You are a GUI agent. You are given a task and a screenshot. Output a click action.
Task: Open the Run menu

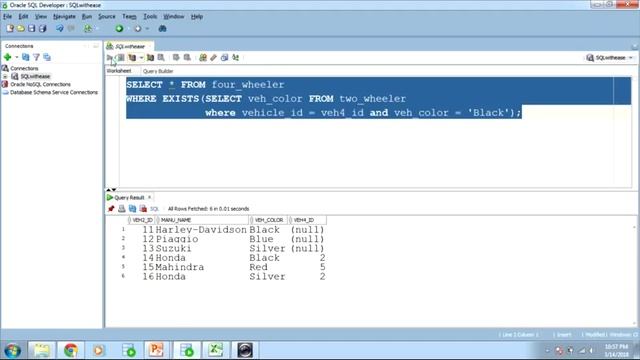(x=87, y=16)
